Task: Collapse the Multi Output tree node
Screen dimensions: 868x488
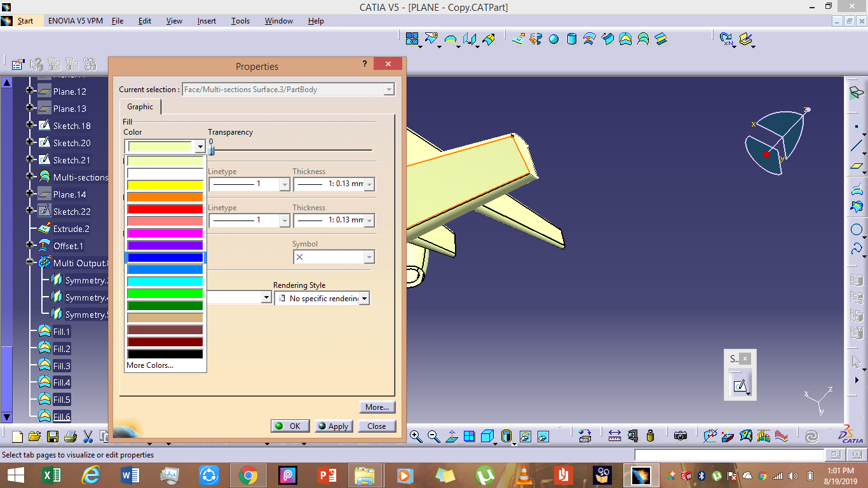Action: 30,262
